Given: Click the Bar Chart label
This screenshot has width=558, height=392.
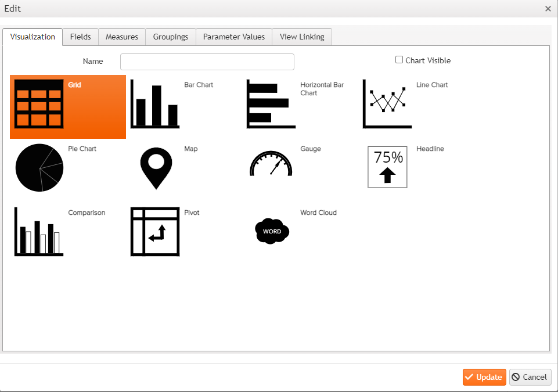Looking at the screenshot, I should 199,85.
